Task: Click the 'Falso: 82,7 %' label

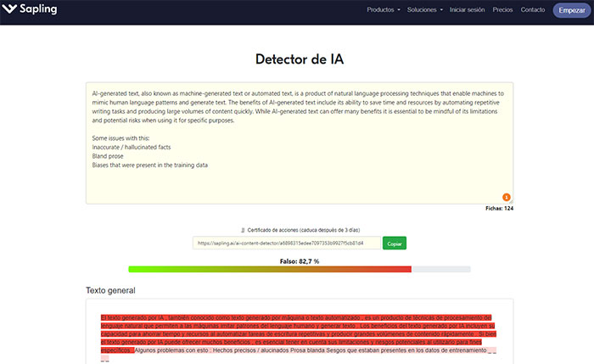Action: pos(300,260)
